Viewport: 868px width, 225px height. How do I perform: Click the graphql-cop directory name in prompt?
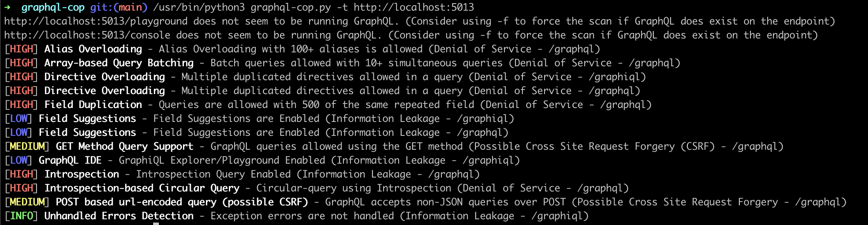coord(53,7)
